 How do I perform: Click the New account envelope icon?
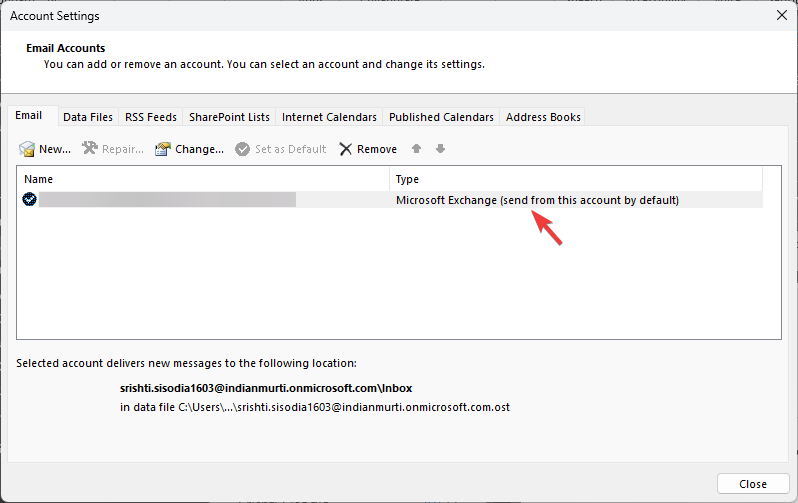26,149
